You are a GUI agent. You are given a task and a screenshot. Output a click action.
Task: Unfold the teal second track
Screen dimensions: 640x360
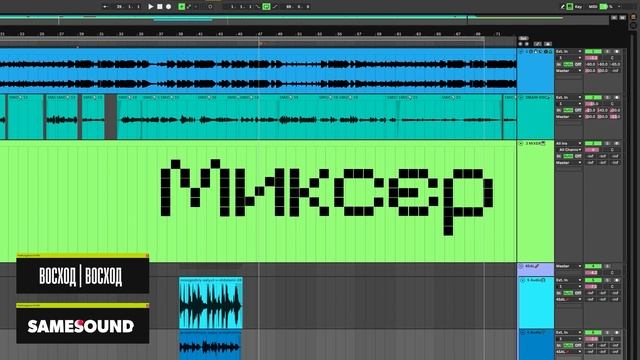coord(521,98)
